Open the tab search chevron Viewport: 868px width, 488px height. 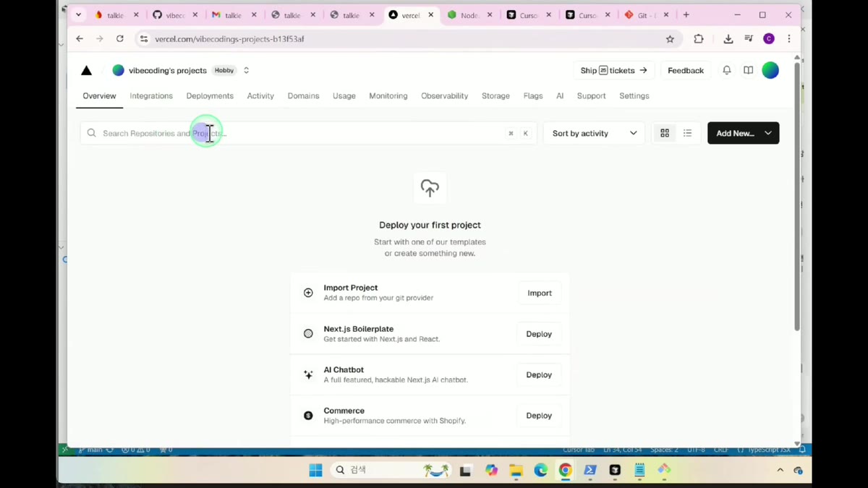tap(78, 14)
